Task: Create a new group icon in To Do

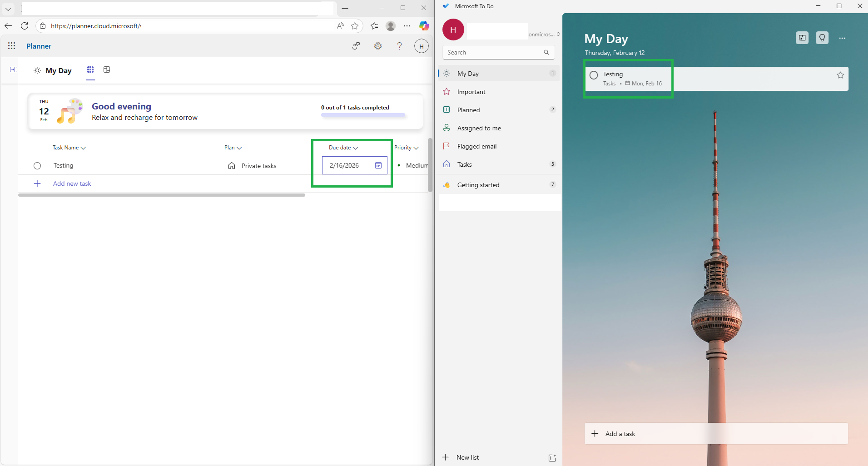Action: point(552,458)
